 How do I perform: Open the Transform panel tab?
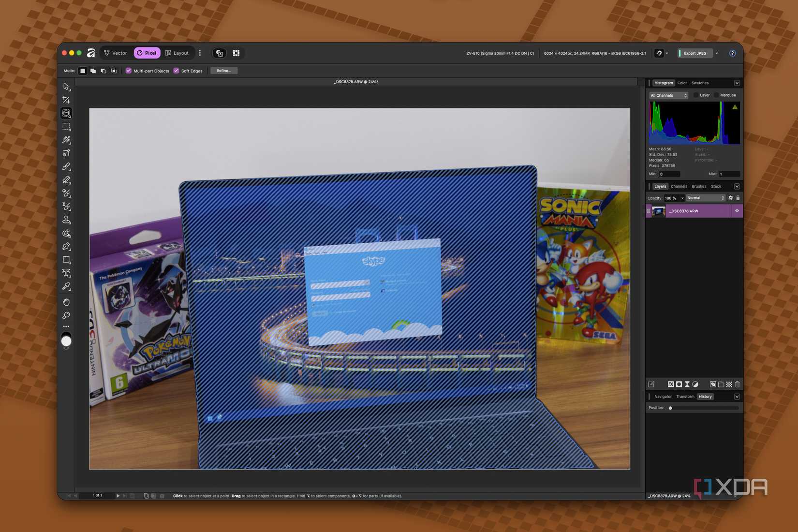click(x=685, y=397)
